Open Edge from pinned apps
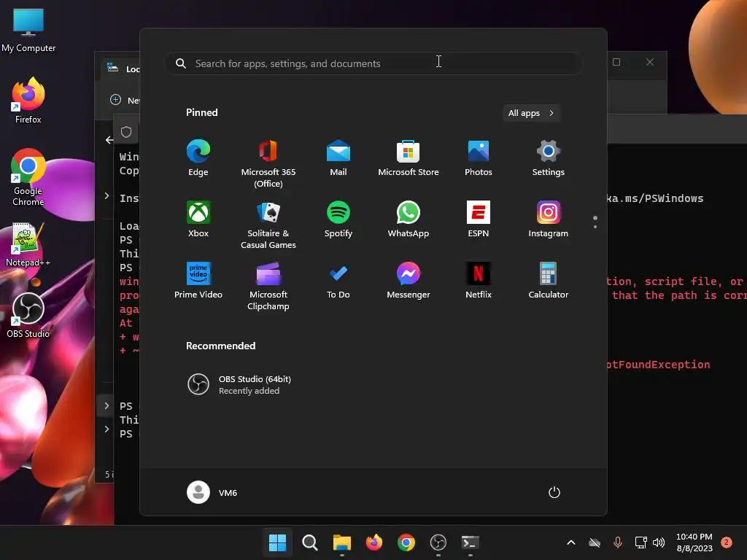The width and height of the screenshot is (747, 560). coord(198,158)
